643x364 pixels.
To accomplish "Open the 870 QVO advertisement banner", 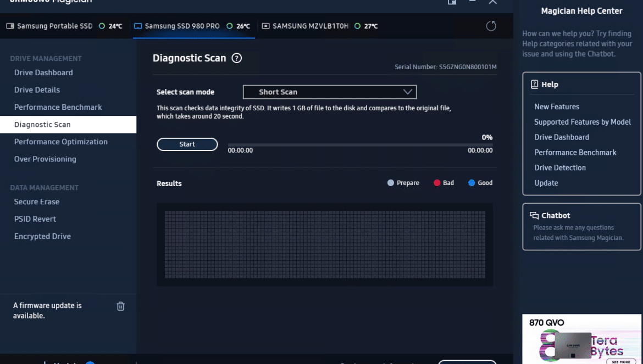I will 581,339.
